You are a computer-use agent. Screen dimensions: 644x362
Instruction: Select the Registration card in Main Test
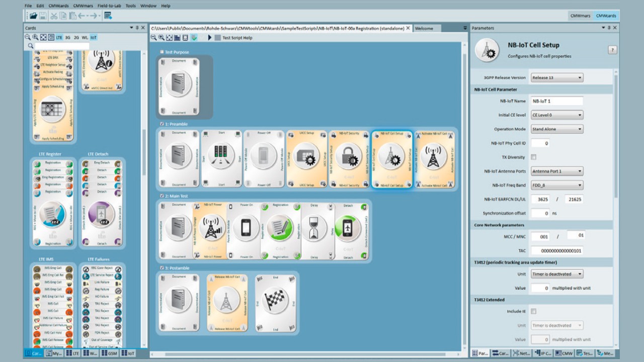click(x=280, y=231)
